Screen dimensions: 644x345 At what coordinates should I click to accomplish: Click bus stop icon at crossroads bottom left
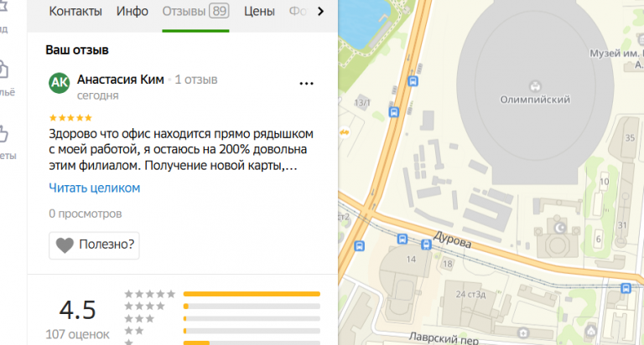click(x=360, y=246)
